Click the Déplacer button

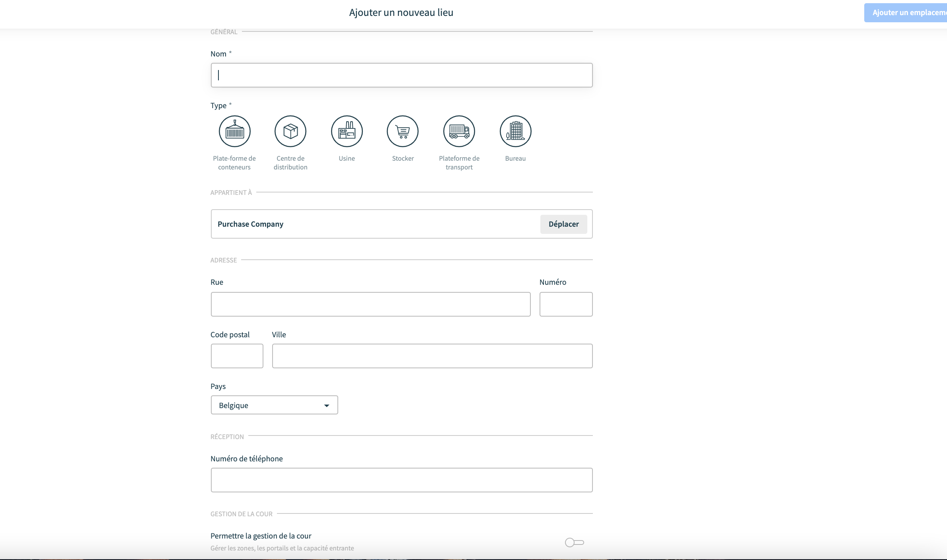pos(563,224)
